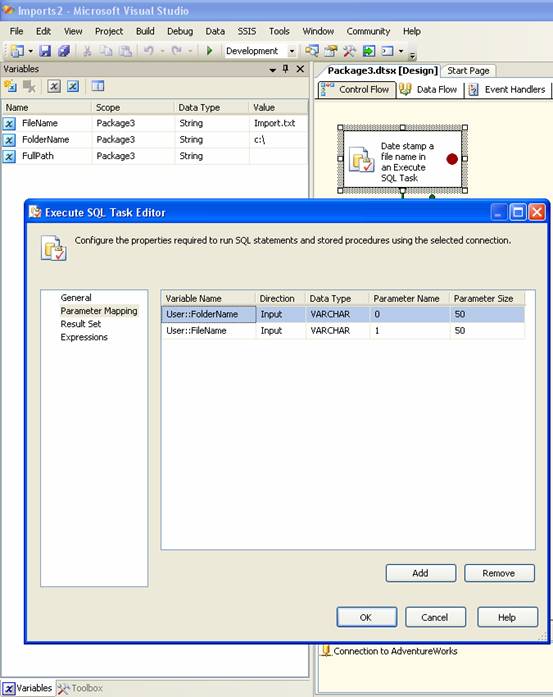553x697 pixels.
Task: Open the Help menu
Action: coord(412,31)
